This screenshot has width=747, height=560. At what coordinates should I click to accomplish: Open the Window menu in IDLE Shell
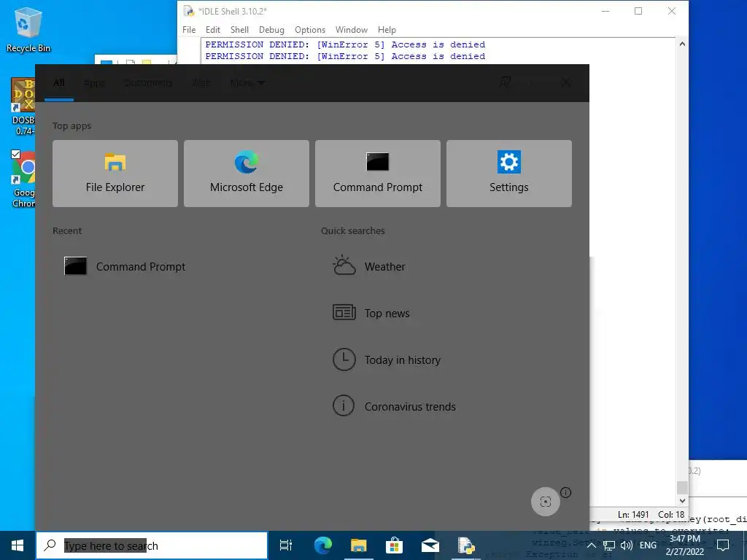click(x=351, y=29)
